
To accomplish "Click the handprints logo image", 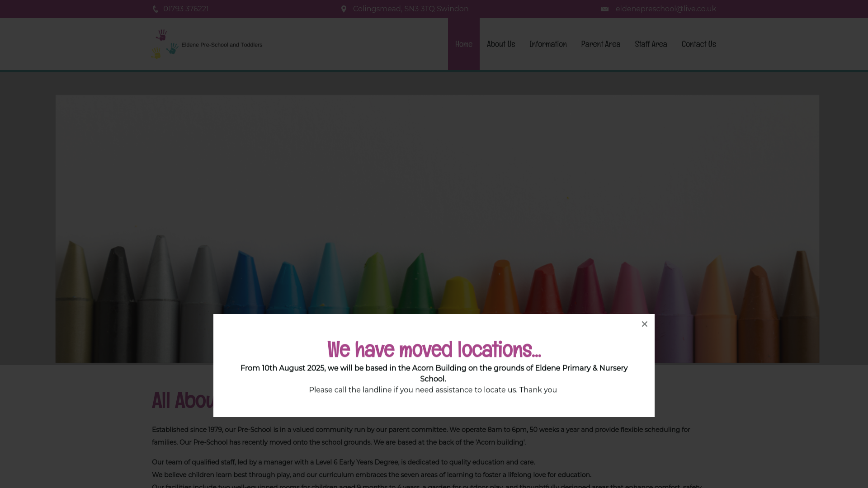I will (x=165, y=44).
